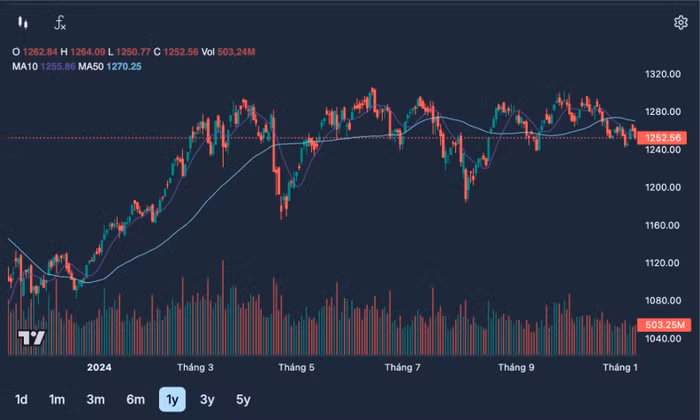The height and width of the screenshot is (420, 700).
Task: Click the 1320.00 price axis level
Action: click(x=663, y=74)
